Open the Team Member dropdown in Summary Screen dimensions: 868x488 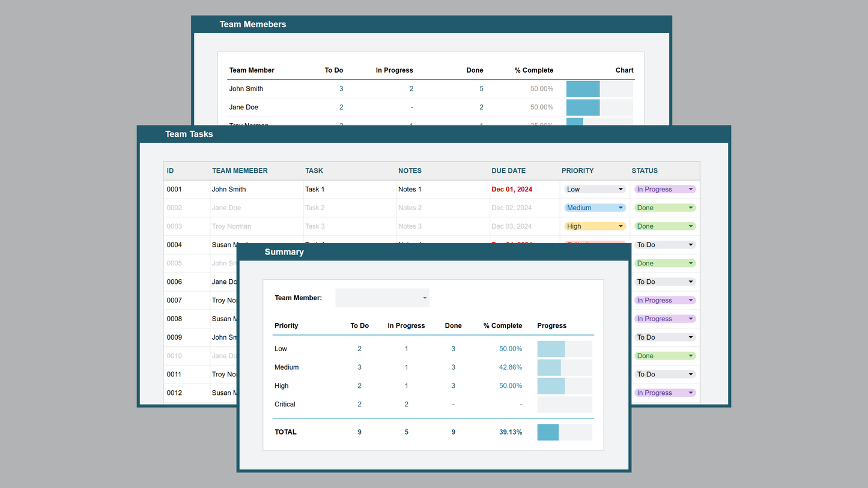point(382,298)
